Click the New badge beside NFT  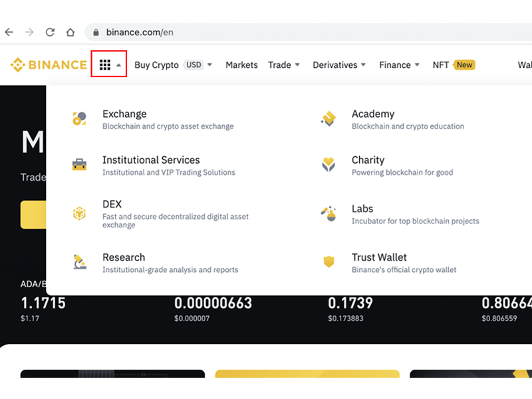(464, 65)
